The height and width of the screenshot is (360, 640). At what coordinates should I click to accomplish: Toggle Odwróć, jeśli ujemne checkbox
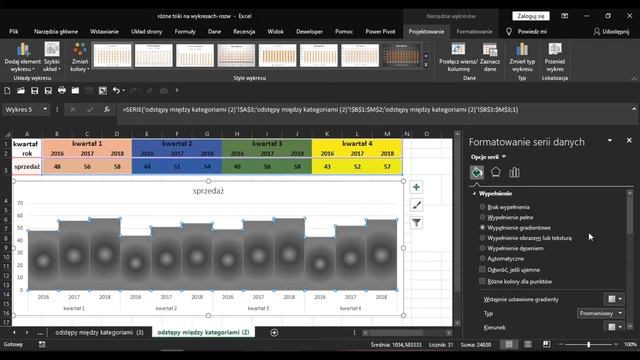click(482, 269)
